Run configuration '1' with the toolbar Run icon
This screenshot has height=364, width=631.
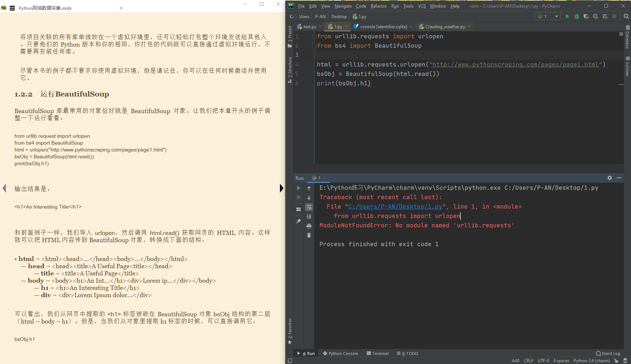[567, 16]
